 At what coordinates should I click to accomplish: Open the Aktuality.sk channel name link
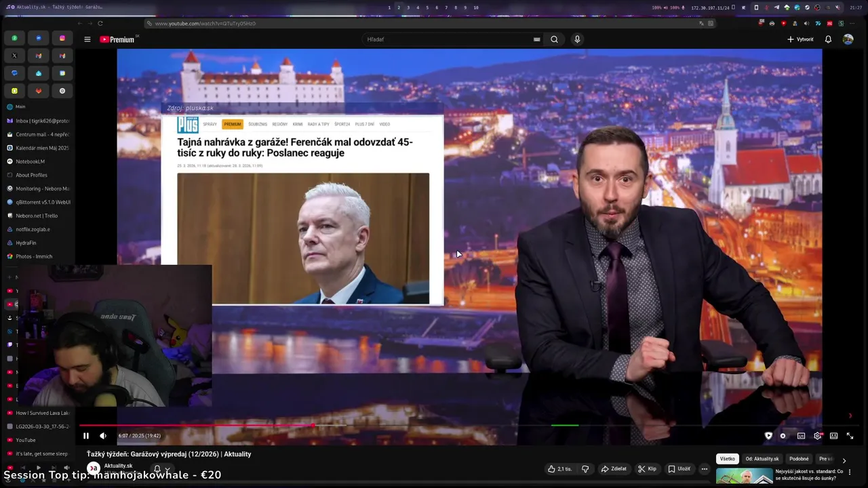coord(118,466)
